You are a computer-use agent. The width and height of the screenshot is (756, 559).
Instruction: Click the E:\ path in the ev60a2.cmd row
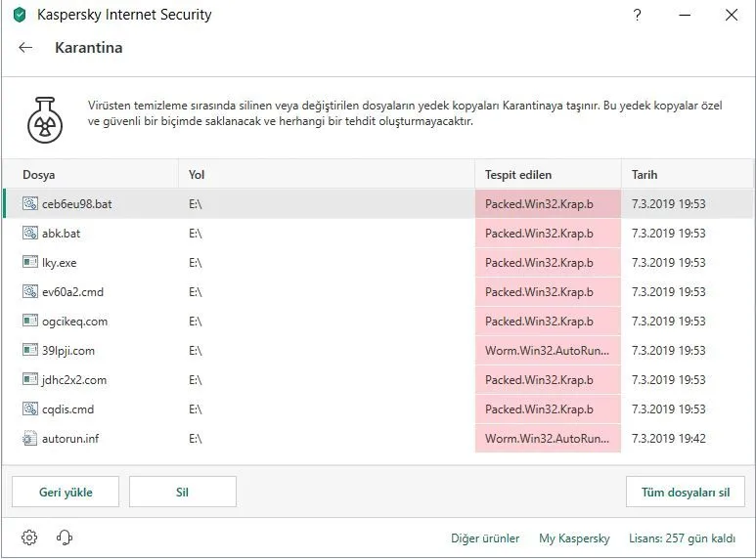[x=196, y=292]
